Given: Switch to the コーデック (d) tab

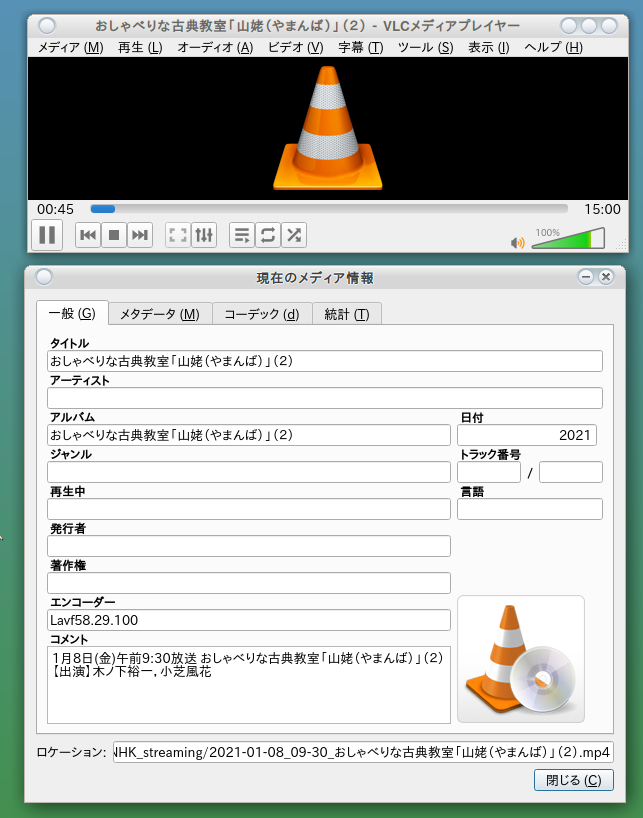Looking at the screenshot, I should pos(262,314).
